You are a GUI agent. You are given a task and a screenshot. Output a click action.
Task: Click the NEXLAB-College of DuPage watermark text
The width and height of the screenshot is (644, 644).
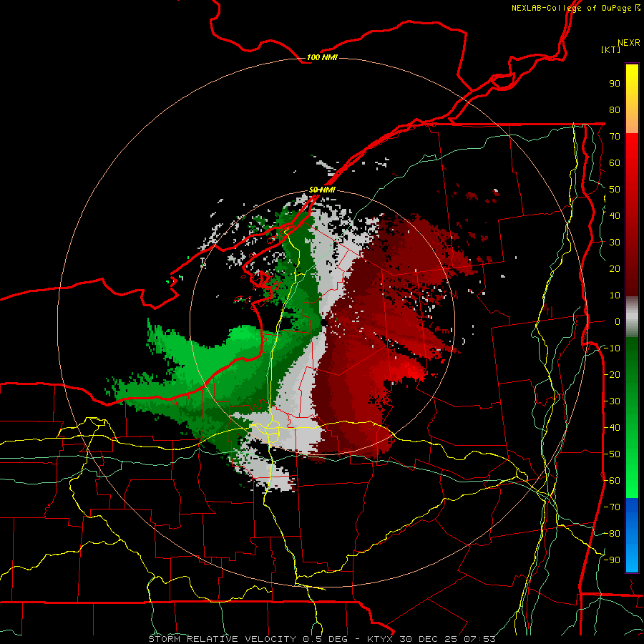point(575,8)
